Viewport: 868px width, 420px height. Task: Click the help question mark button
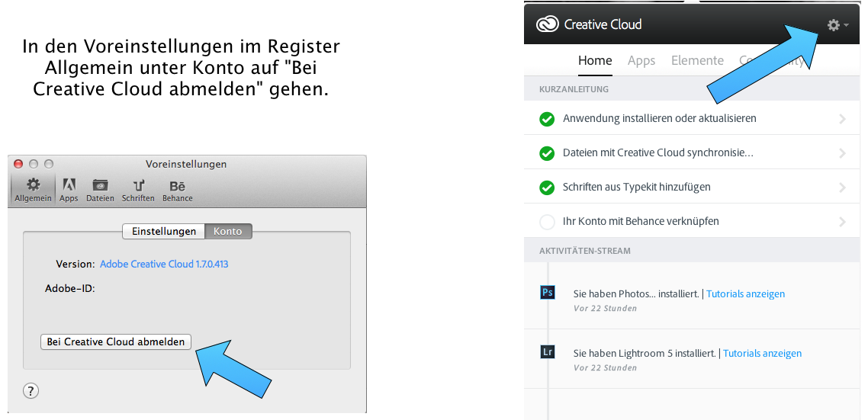click(x=31, y=391)
